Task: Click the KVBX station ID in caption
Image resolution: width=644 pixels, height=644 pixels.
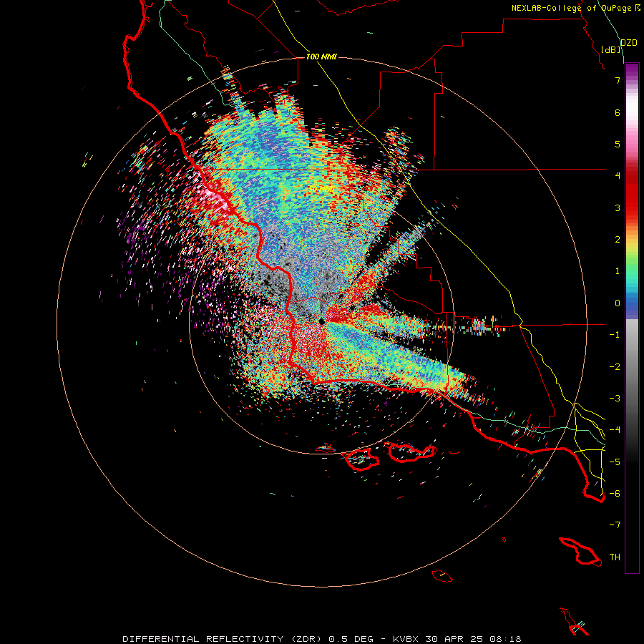Action: (x=406, y=639)
